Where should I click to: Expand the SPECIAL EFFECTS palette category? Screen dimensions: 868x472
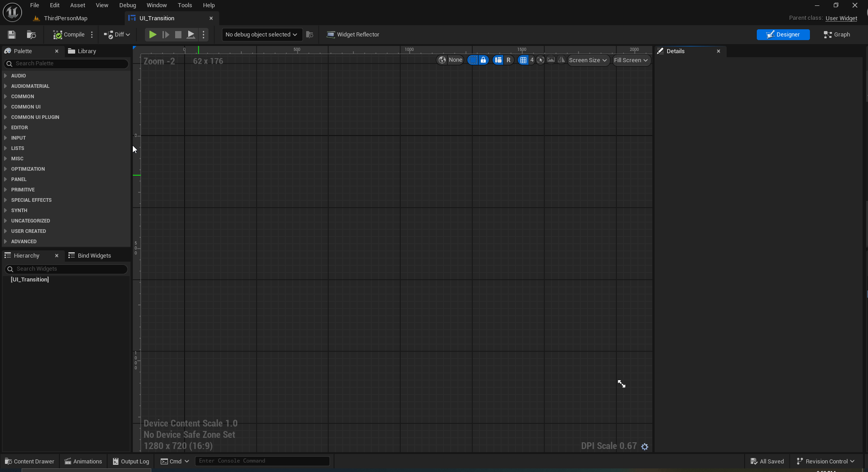pos(31,200)
